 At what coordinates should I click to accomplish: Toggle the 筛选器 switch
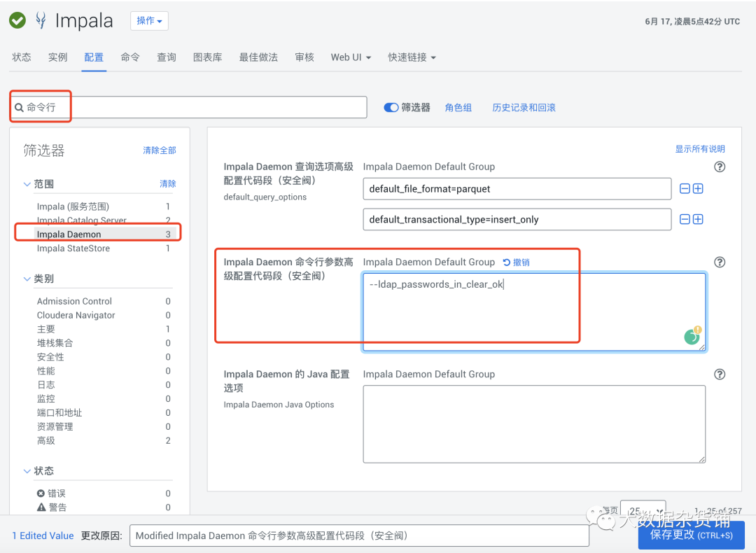[x=391, y=108]
